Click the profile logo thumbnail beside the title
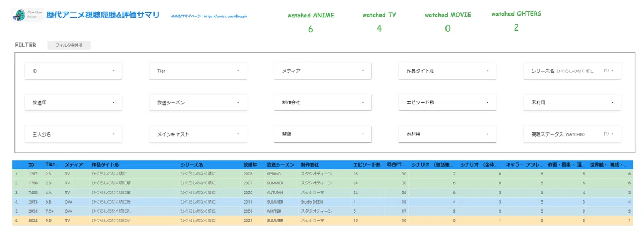 pyautogui.click(x=28, y=15)
